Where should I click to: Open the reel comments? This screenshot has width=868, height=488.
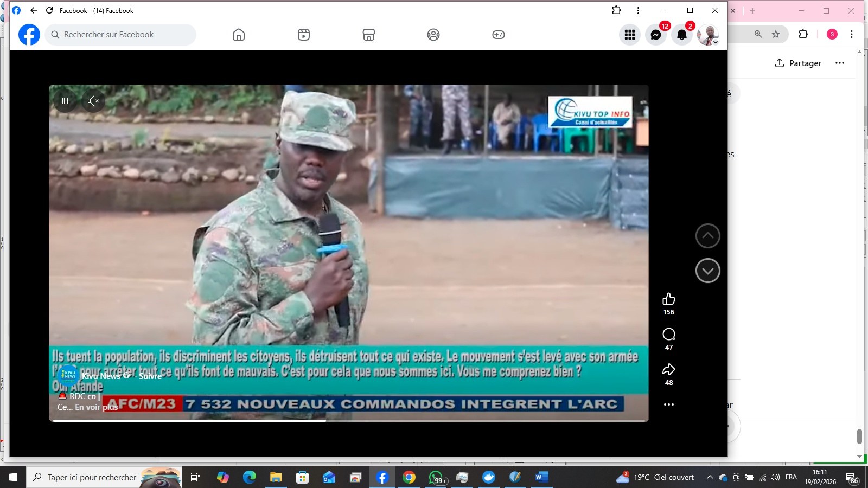click(x=669, y=334)
